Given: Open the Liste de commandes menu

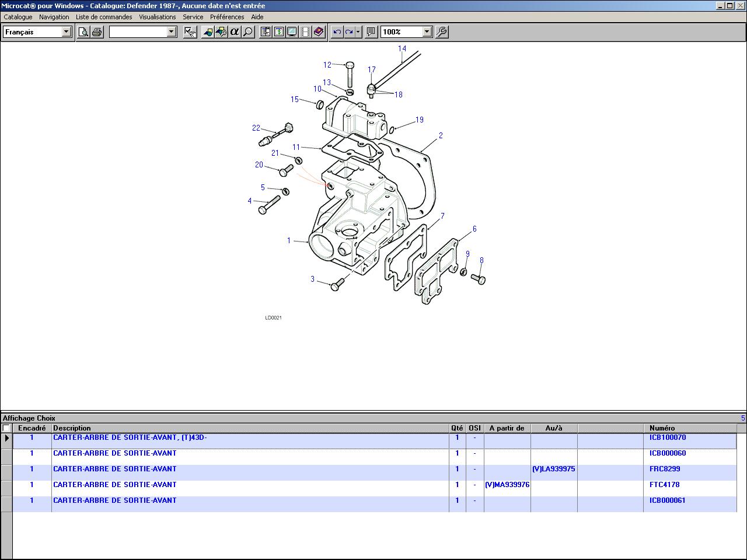Looking at the screenshot, I should point(104,17).
